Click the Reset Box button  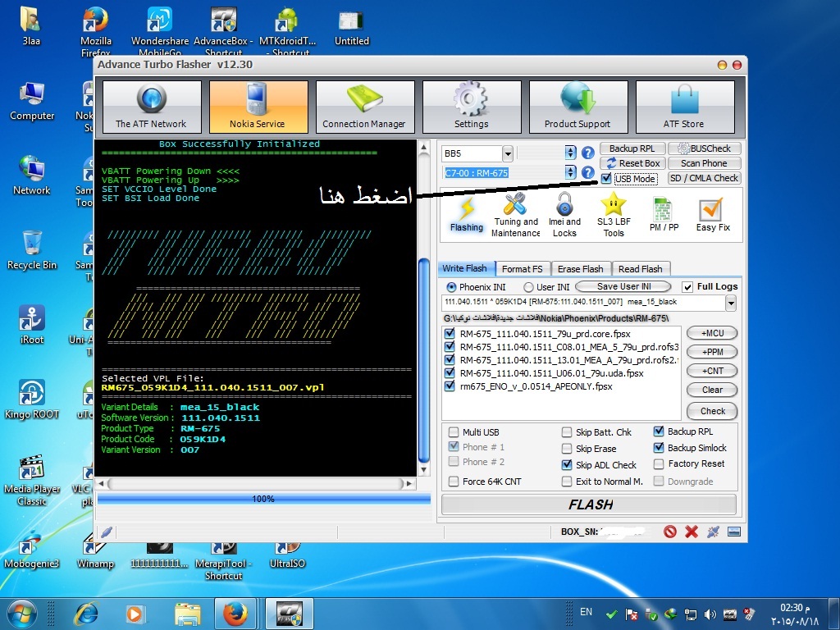pyautogui.click(x=632, y=163)
